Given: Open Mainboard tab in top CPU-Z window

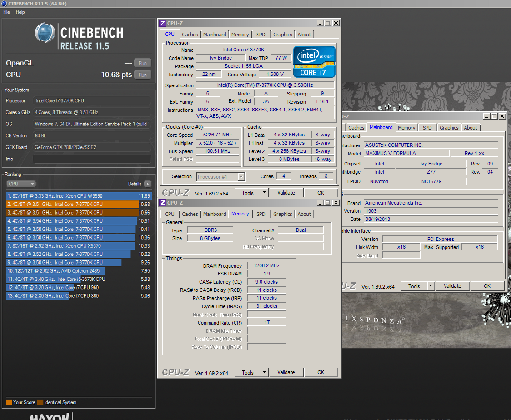Looking at the screenshot, I should pos(215,35).
